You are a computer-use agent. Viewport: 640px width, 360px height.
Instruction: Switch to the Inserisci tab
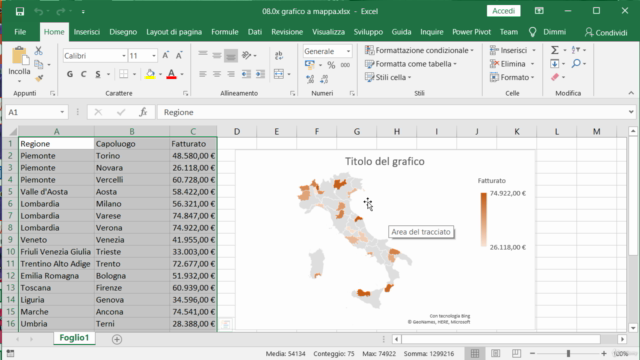pyautogui.click(x=87, y=32)
